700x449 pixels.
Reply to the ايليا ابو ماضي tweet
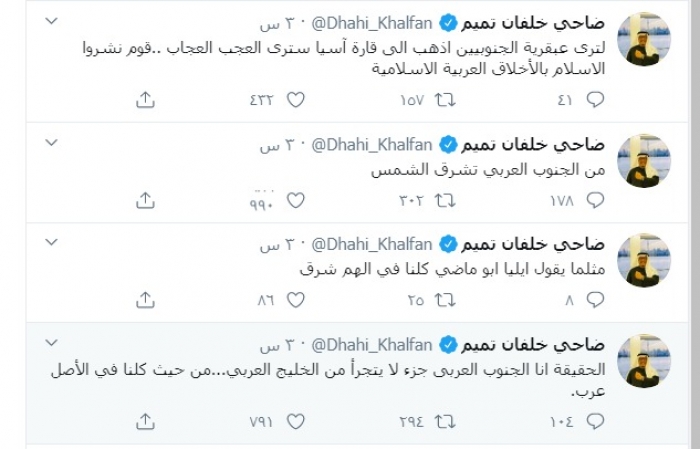click(596, 299)
